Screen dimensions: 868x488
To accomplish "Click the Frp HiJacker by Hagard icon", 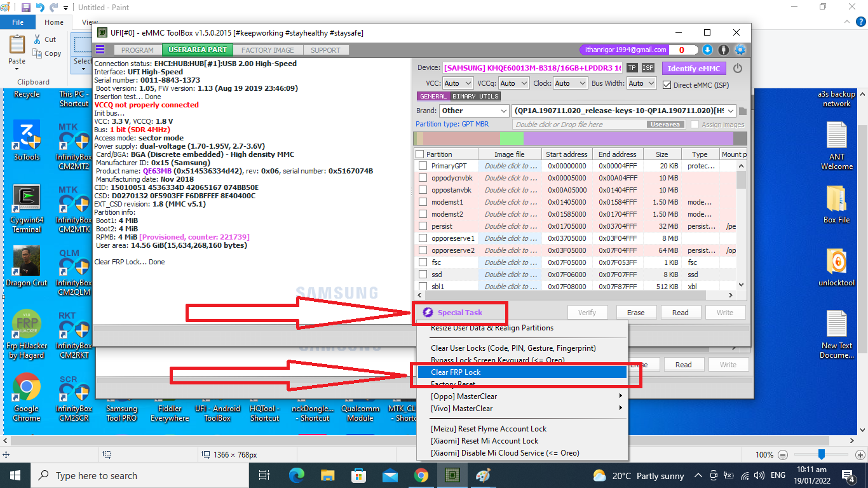I will [x=26, y=335].
